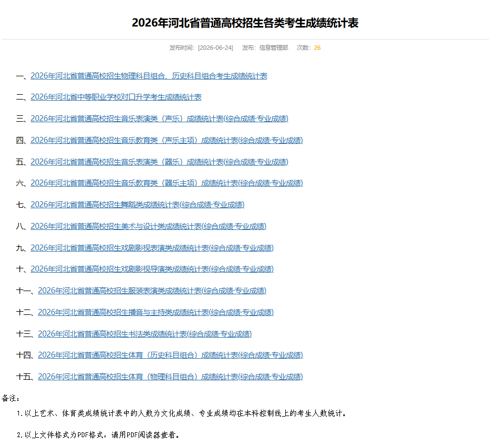This screenshot has width=497, height=448.
Task: Open 音乐教育类（声乐主项）成绩统计表 link
Action: [167, 140]
